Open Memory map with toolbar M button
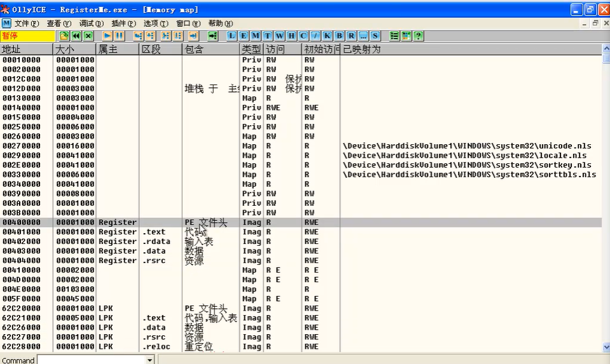The image size is (610, 364). tap(256, 36)
